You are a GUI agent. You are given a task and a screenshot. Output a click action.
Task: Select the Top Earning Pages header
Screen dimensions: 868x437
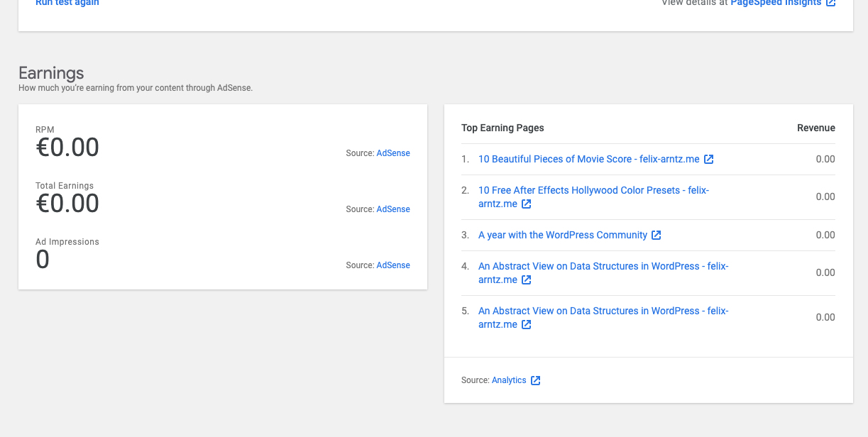pyautogui.click(x=502, y=128)
